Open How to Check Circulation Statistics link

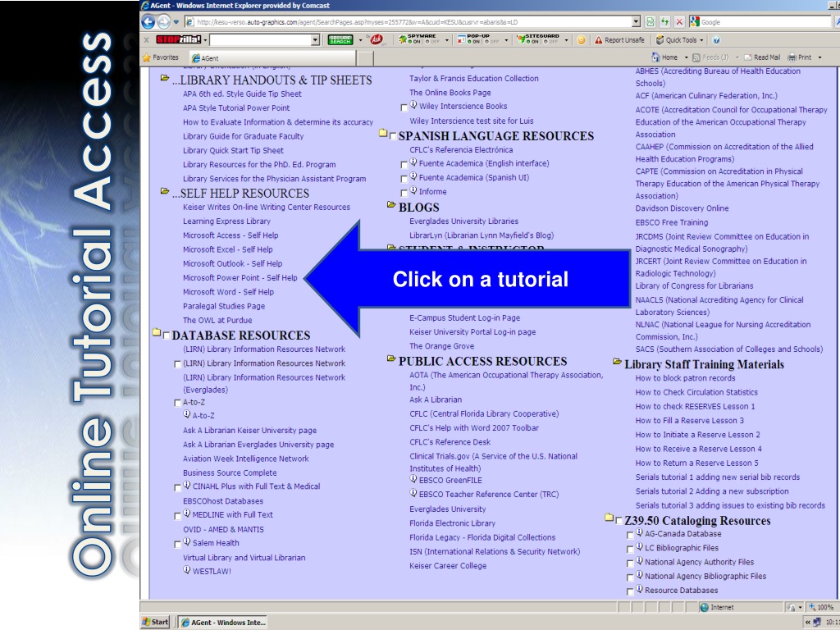pos(696,392)
